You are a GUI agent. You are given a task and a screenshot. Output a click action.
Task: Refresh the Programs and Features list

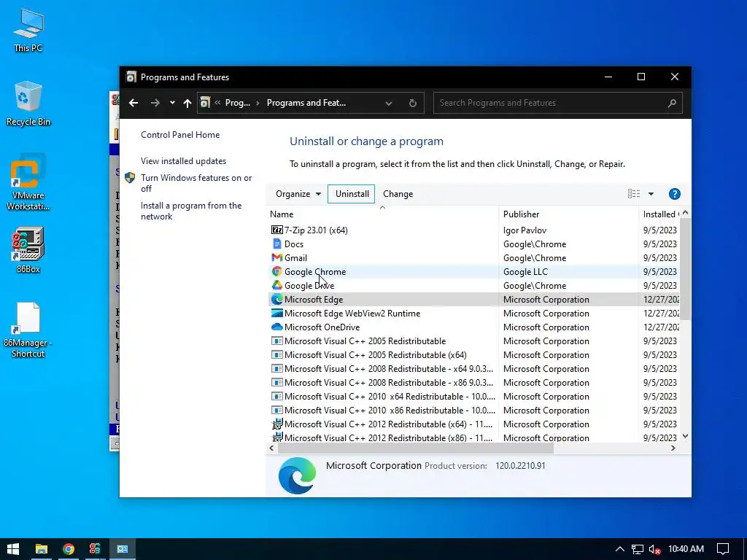click(x=413, y=103)
